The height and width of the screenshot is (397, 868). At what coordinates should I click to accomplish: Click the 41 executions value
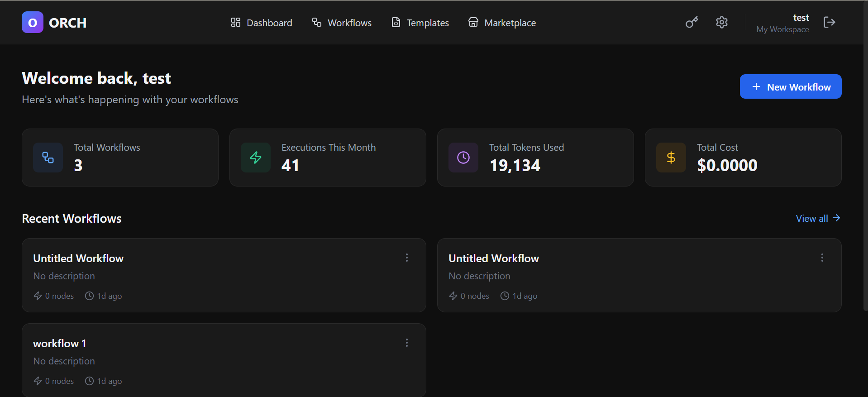(290, 166)
